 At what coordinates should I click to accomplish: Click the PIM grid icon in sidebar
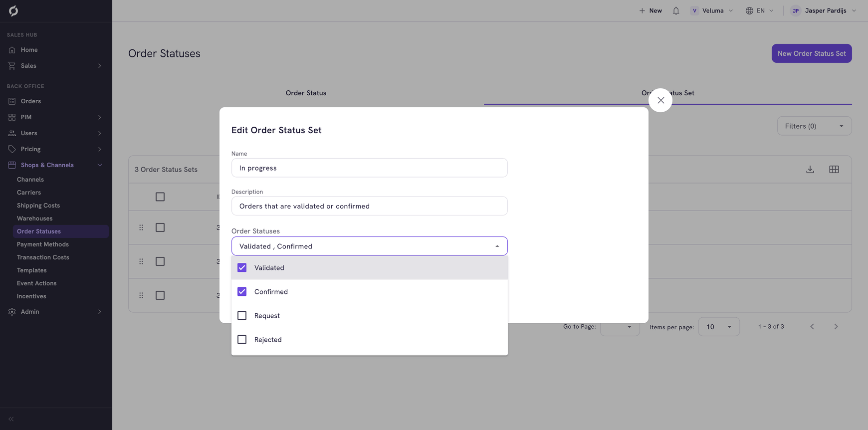click(12, 117)
